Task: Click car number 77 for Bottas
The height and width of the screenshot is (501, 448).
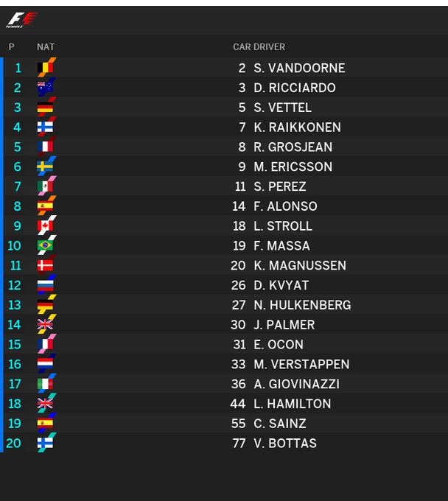Action: [238, 444]
